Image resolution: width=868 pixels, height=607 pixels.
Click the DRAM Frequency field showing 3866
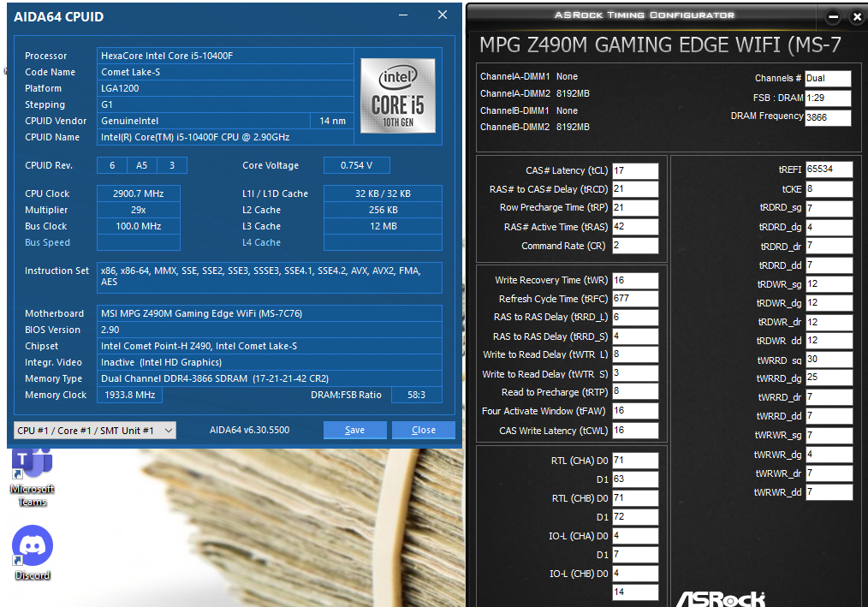(x=828, y=117)
